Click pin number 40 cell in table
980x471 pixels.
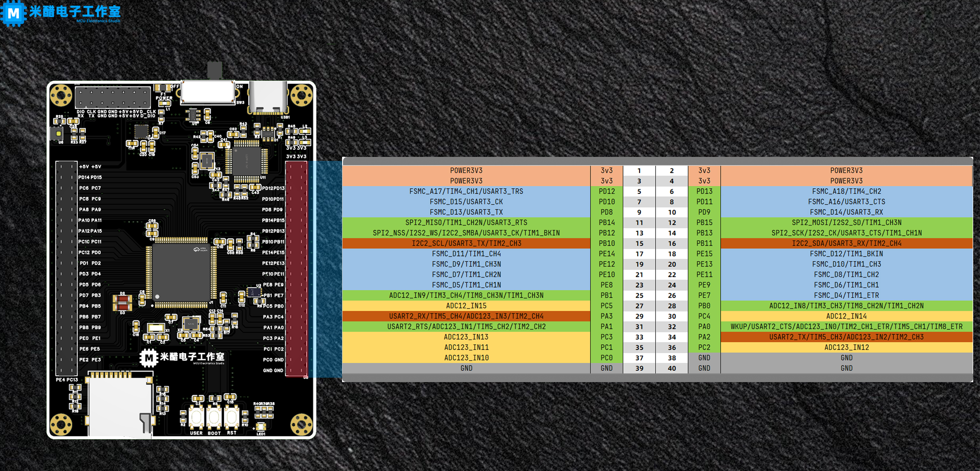[x=671, y=368]
